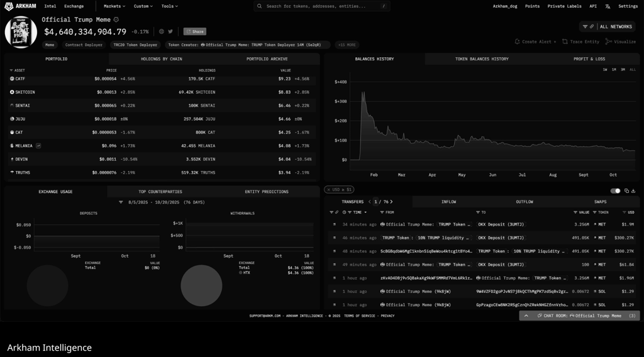Open the Exchange nav link
The image size is (644, 357).
click(74, 6)
